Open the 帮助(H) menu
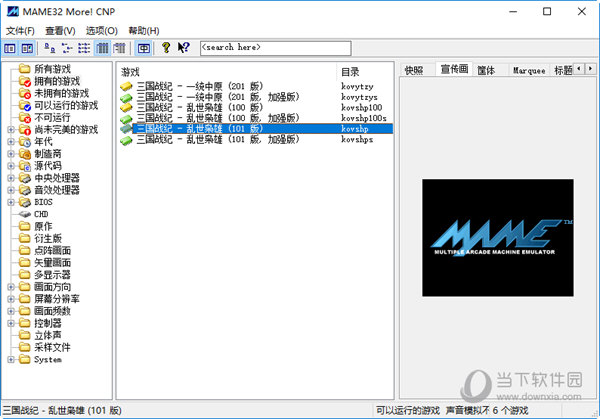 coord(143,31)
